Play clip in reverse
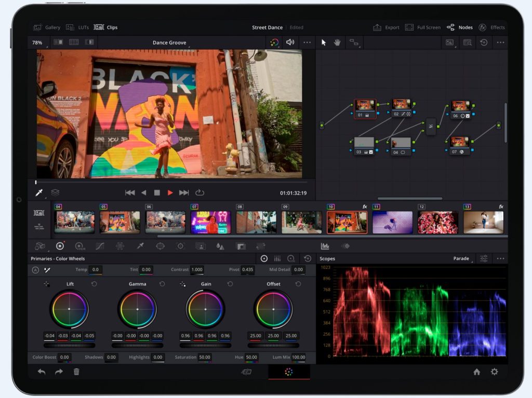 point(144,193)
